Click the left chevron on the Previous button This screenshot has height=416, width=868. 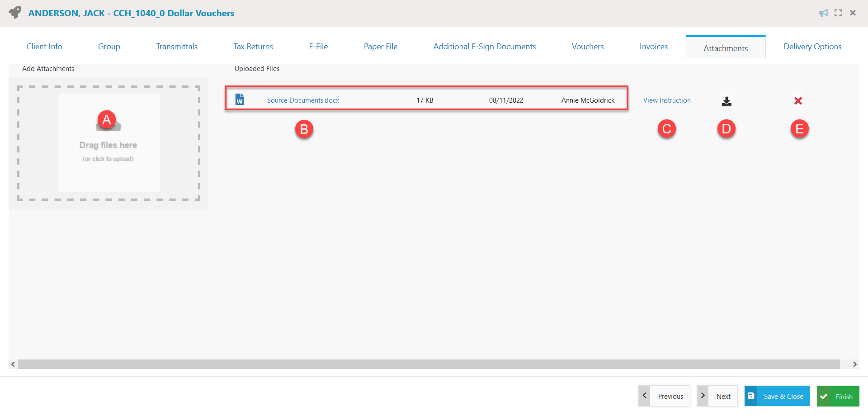pyautogui.click(x=644, y=395)
